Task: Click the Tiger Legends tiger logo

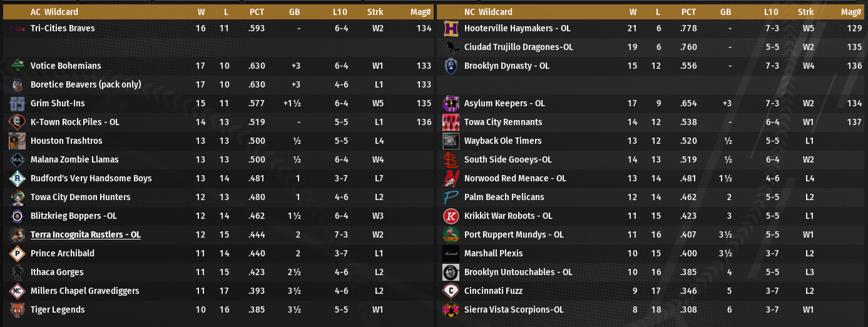Action: pyautogui.click(x=18, y=310)
